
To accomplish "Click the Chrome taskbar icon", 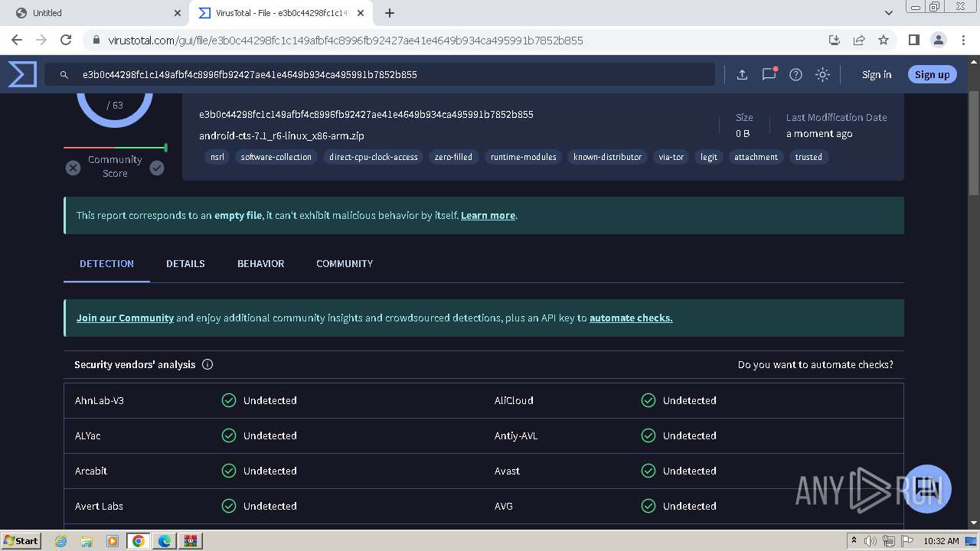I will [139, 541].
